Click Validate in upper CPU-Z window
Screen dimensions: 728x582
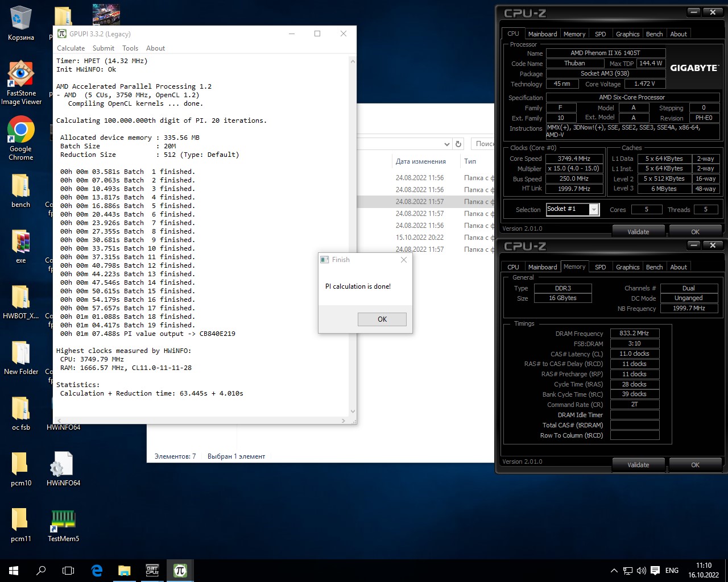point(638,231)
